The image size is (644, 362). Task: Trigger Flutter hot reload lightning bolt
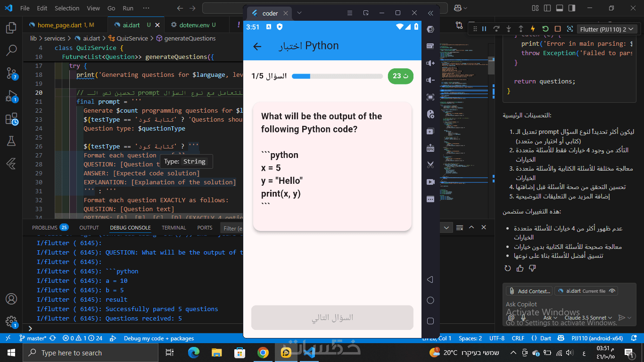click(533, 29)
